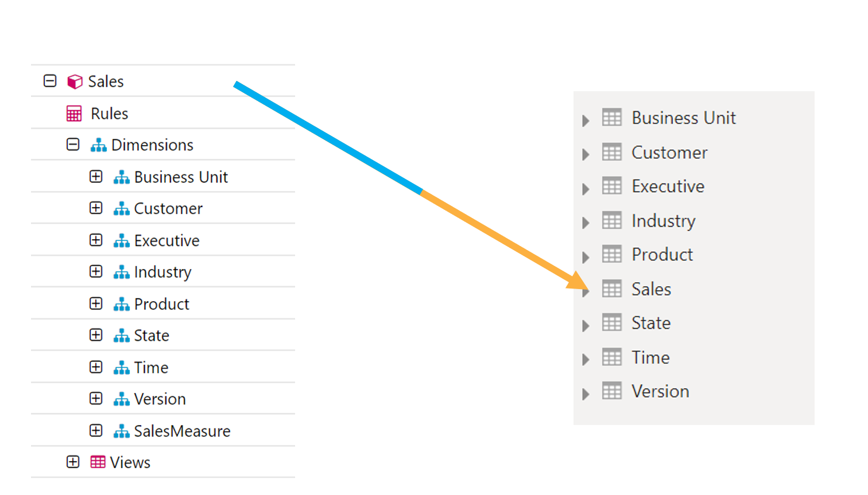This screenshot has width=868, height=495.
Task: Click the Rules calculator icon
Action: 74,114
